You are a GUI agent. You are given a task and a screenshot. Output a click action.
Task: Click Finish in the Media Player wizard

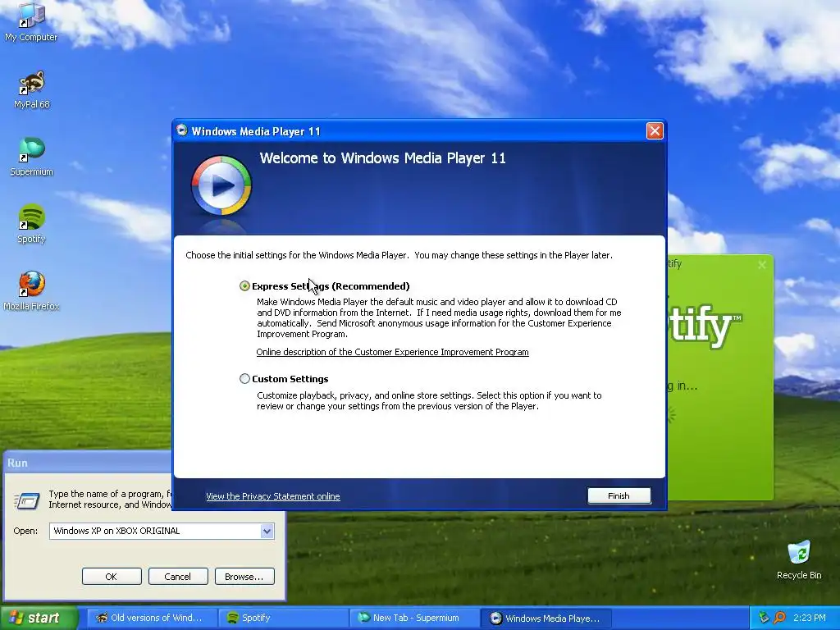pos(619,495)
